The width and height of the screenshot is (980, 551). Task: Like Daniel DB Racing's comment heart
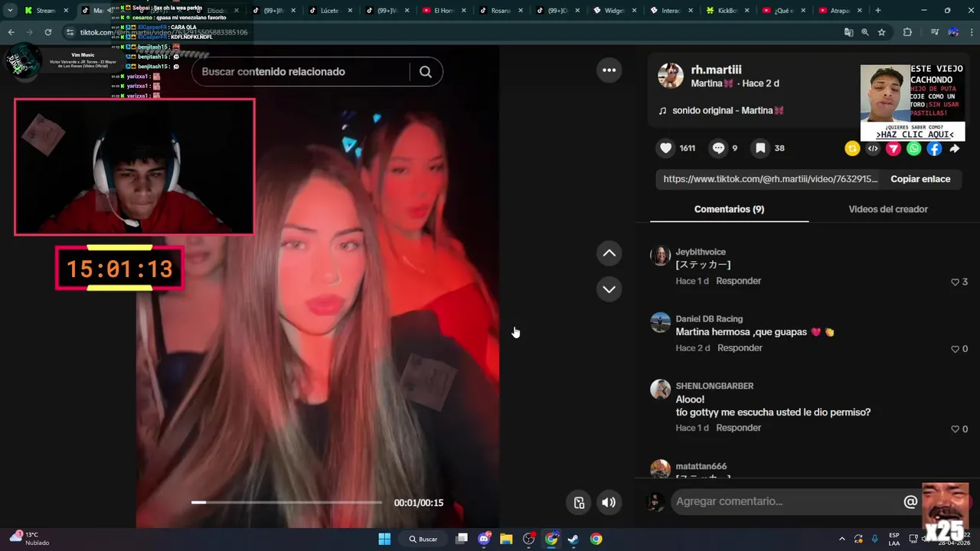click(x=955, y=349)
